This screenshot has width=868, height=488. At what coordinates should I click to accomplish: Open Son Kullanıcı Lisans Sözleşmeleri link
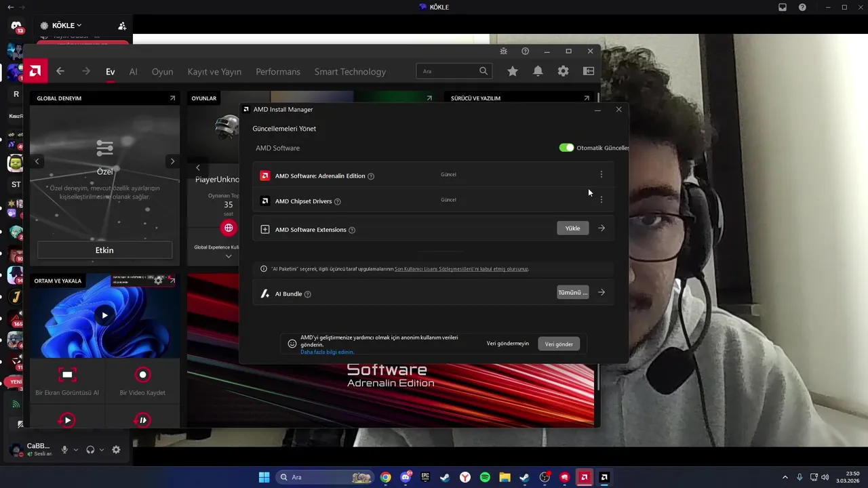pyautogui.click(x=461, y=269)
